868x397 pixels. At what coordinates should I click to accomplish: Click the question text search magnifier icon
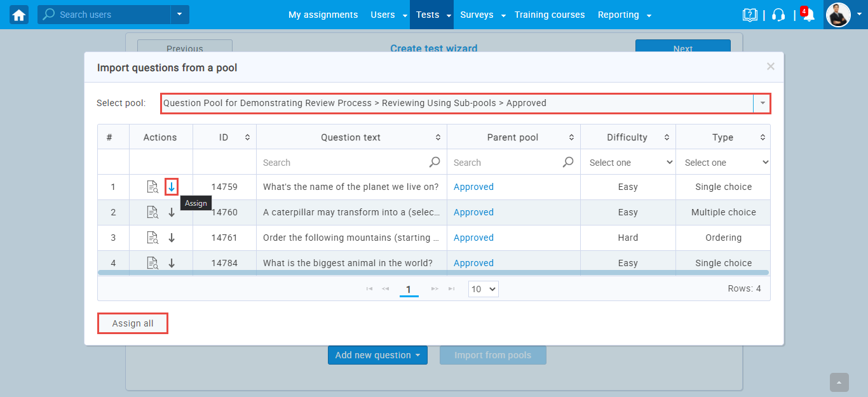point(435,163)
